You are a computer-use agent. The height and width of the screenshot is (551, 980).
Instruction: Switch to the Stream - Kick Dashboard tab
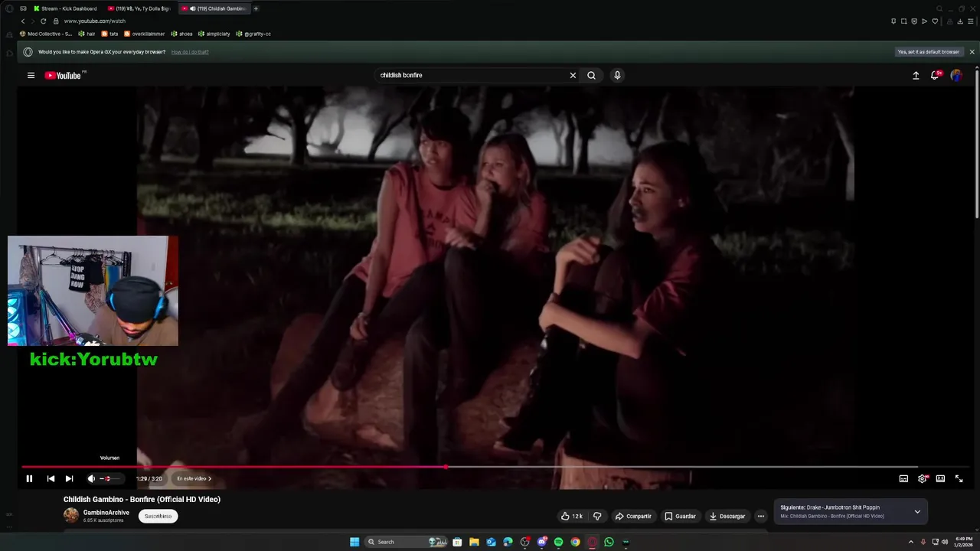[x=65, y=8]
